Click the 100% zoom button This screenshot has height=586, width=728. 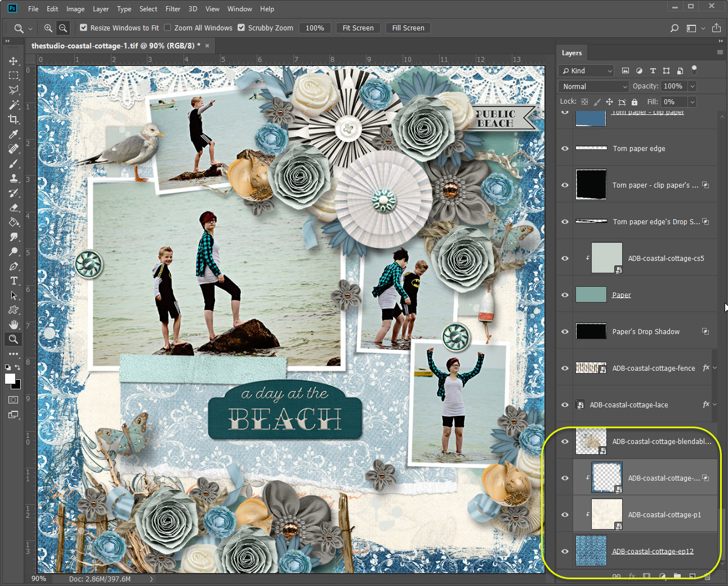315,28
